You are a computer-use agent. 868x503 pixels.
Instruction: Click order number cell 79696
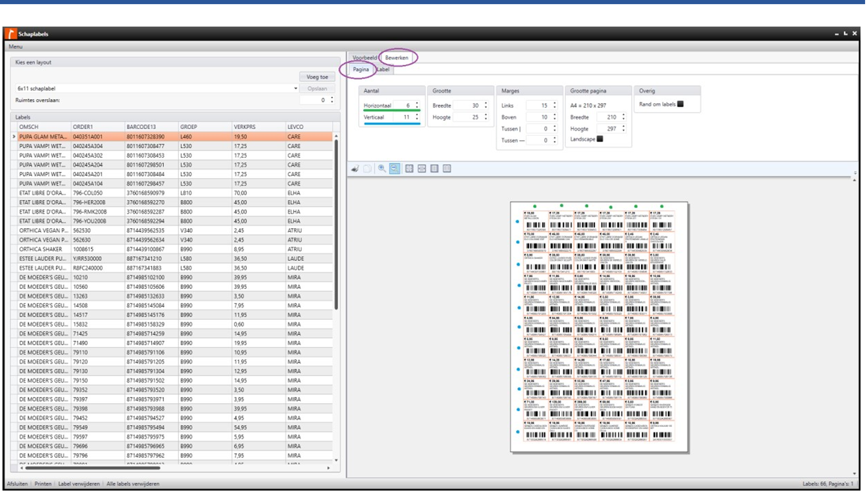pyautogui.click(x=98, y=446)
